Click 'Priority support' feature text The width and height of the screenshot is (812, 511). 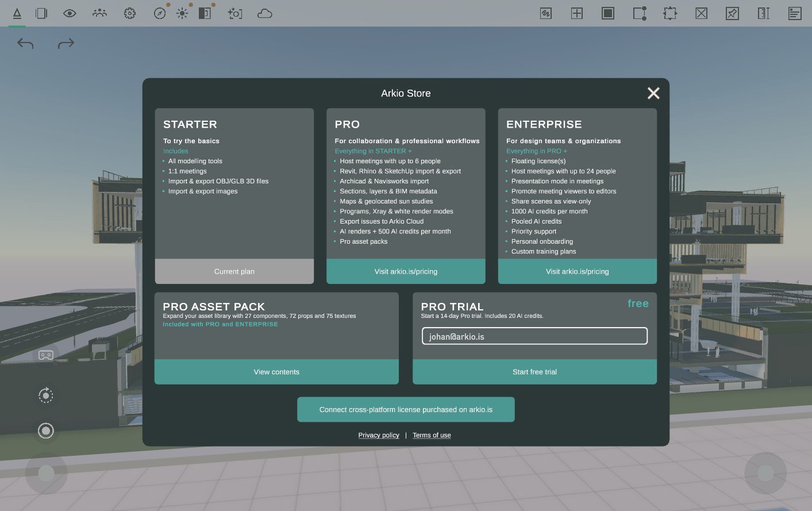(x=534, y=232)
